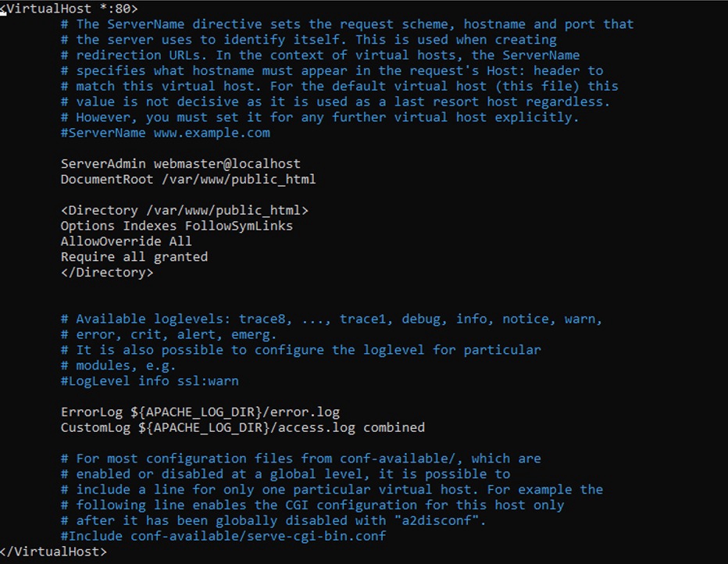728x564 pixels.
Task: Click the commented Include serve-cgi-bin.conf line
Action: click(223, 536)
